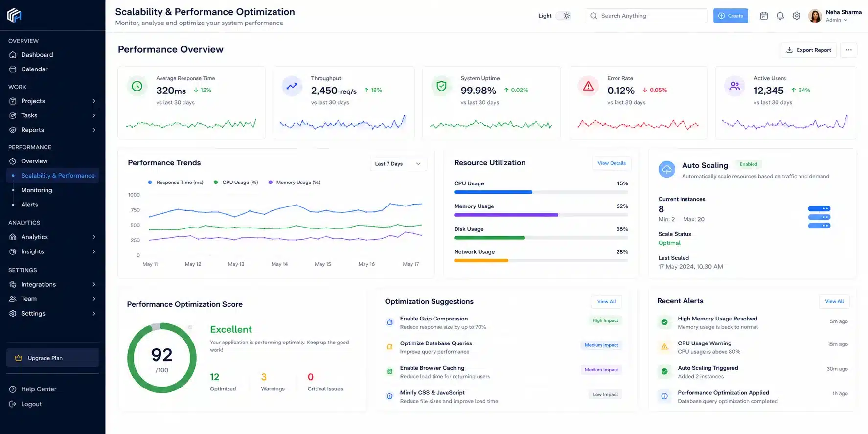The image size is (868, 434).
Task: Click the Create button
Action: (x=730, y=16)
